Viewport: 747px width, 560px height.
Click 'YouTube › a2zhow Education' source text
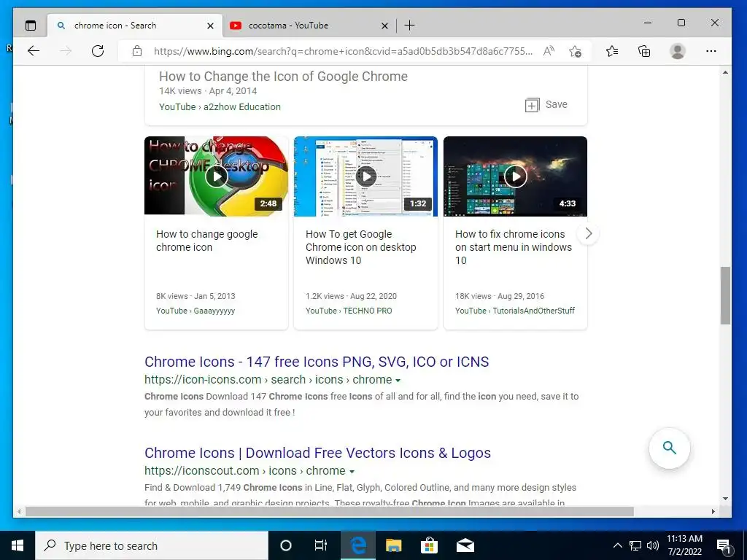click(220, 106)
